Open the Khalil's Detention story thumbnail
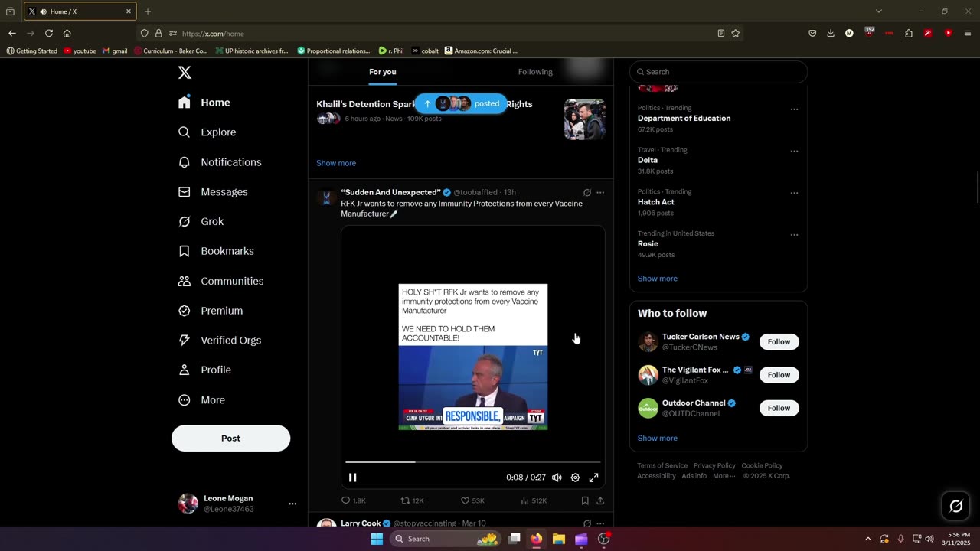 point(585,119)
